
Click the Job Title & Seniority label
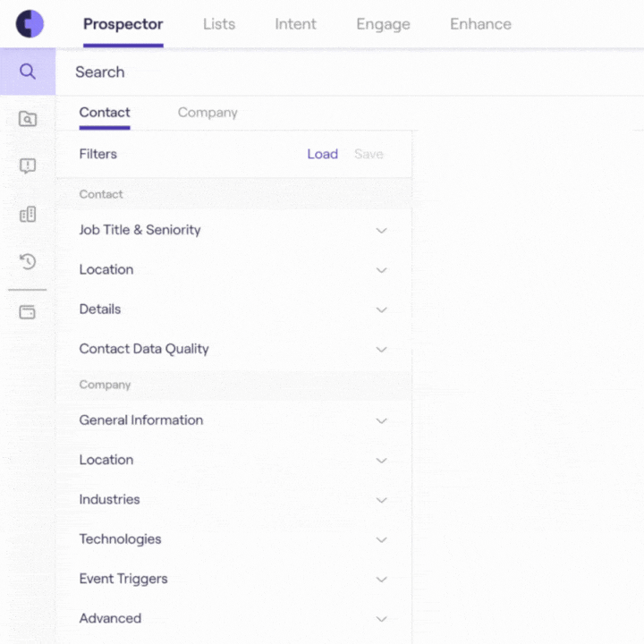(x=140, y=230)
